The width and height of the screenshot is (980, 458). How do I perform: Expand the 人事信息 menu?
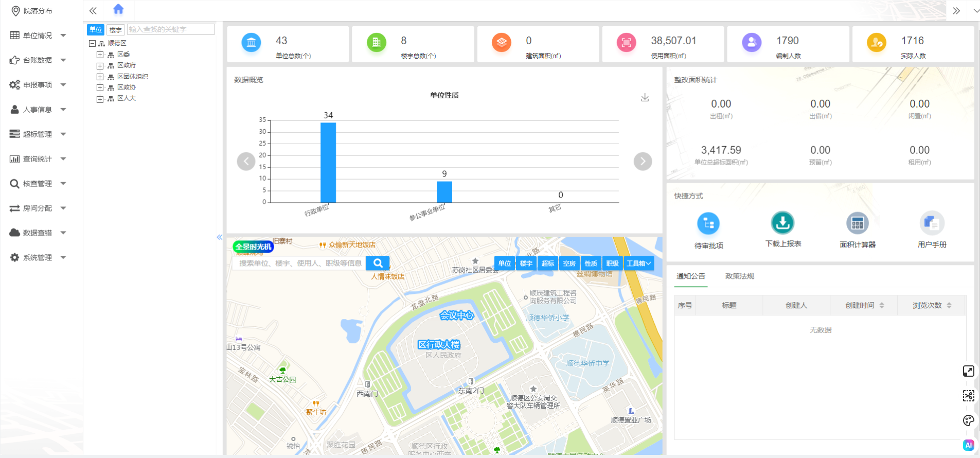(x=38, y=110)
